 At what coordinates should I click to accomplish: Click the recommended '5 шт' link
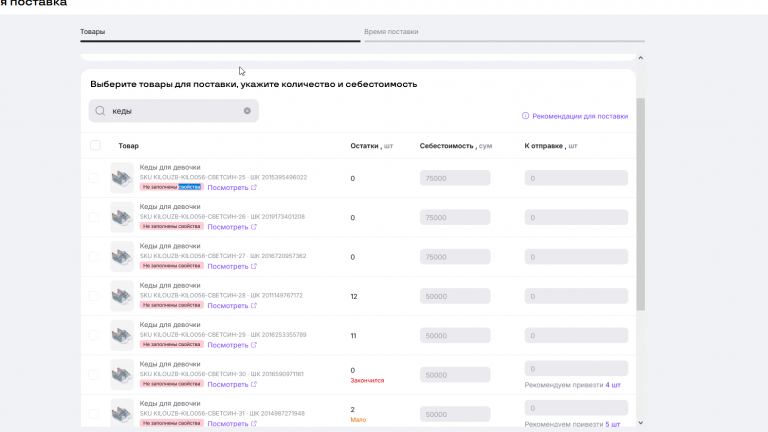[x=613, y=424]
